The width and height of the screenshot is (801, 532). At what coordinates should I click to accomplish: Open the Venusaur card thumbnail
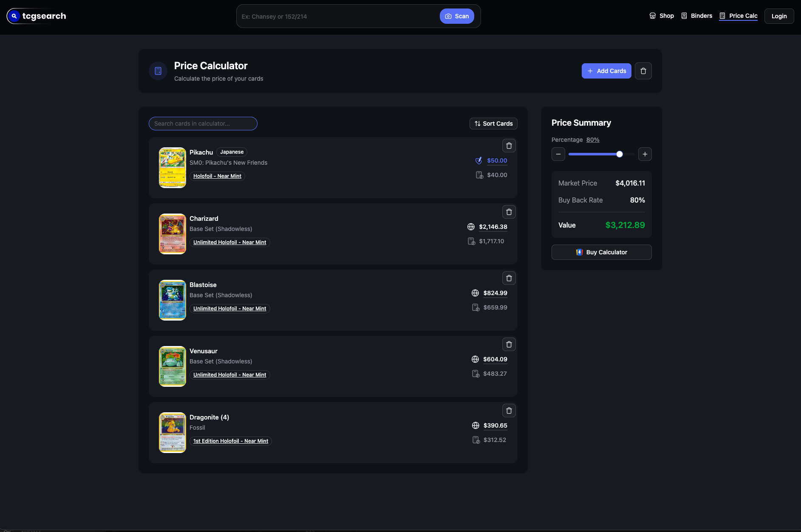point(173,366)
